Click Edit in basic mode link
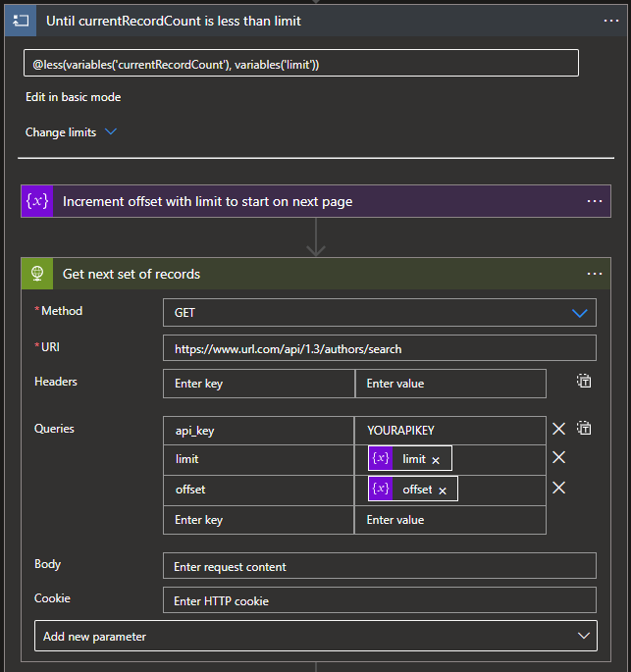This screenshot has height=672, width=631. (74, 97)
